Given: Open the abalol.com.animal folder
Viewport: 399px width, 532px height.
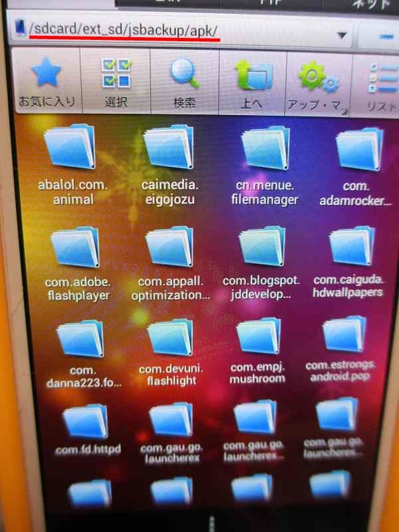Looking at the screenshot, I should (70, 146).
